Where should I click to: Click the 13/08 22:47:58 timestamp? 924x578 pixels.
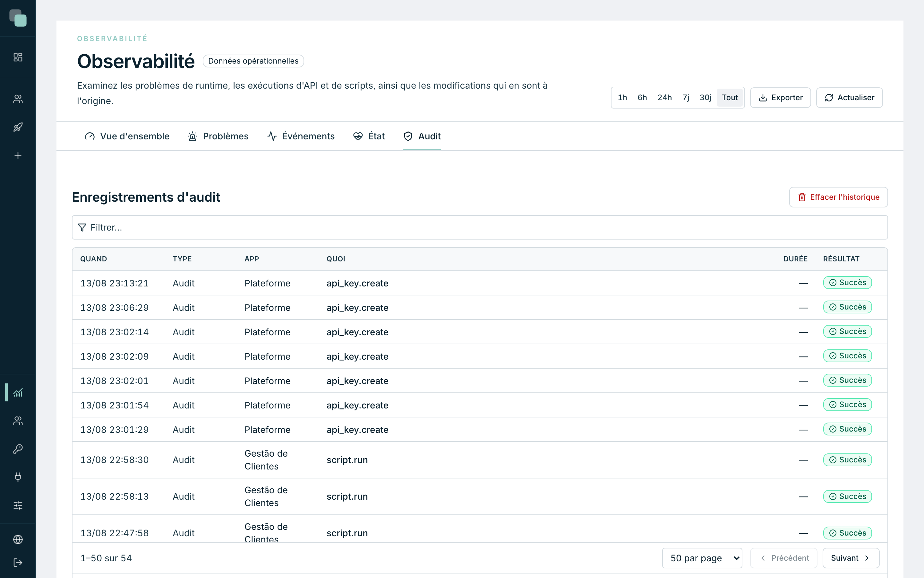(114, 533)
